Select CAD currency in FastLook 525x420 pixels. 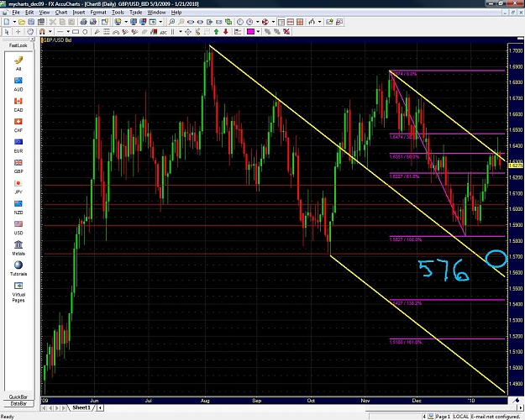click(x=18, y=105)
